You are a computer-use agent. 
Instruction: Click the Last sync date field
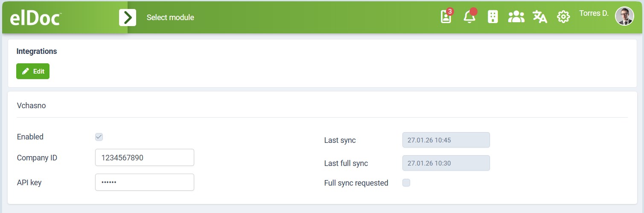pyautogui.click(x=446, y=140)
